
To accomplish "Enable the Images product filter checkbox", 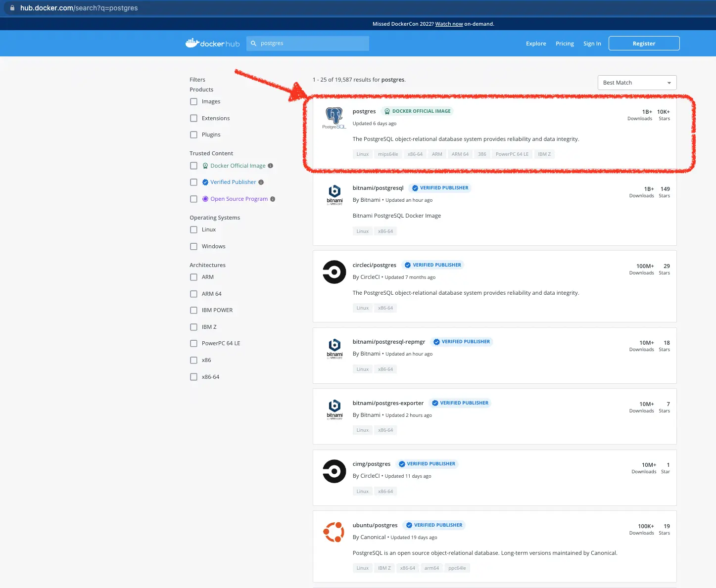I will tap(194, 102).
